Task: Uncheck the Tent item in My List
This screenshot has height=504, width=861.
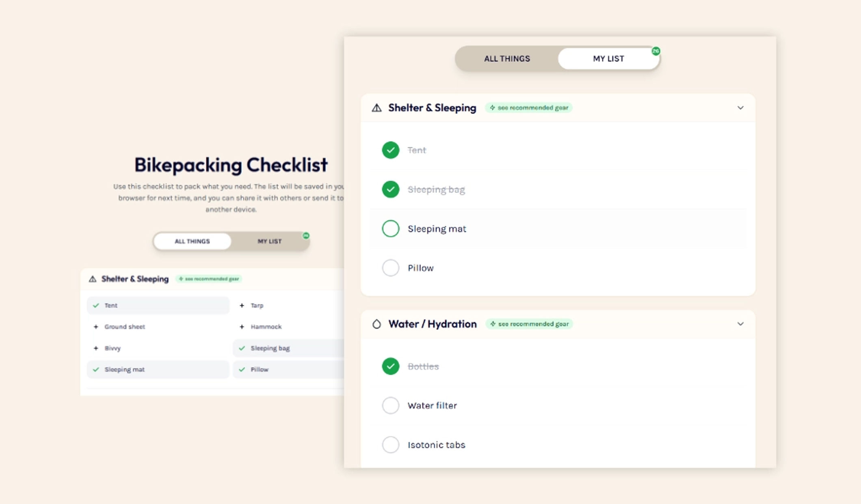Action: tap(390, 150)
